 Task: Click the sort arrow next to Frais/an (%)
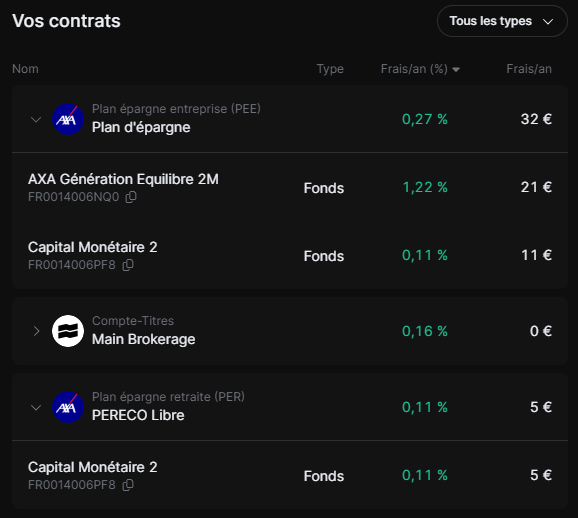pos(456,70)
